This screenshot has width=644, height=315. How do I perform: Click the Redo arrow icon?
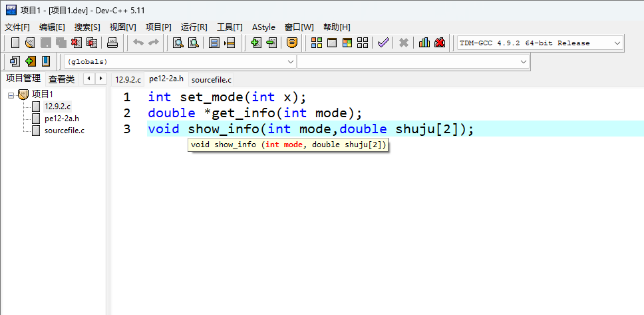[154, 43]
